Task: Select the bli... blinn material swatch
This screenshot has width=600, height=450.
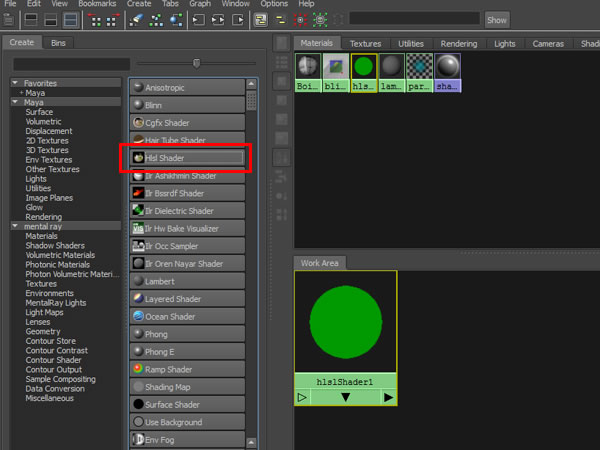Action: pos(336,73)
